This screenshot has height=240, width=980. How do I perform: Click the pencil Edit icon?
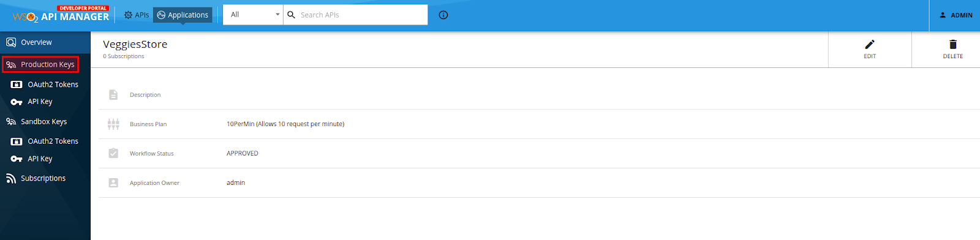(870, 44)
